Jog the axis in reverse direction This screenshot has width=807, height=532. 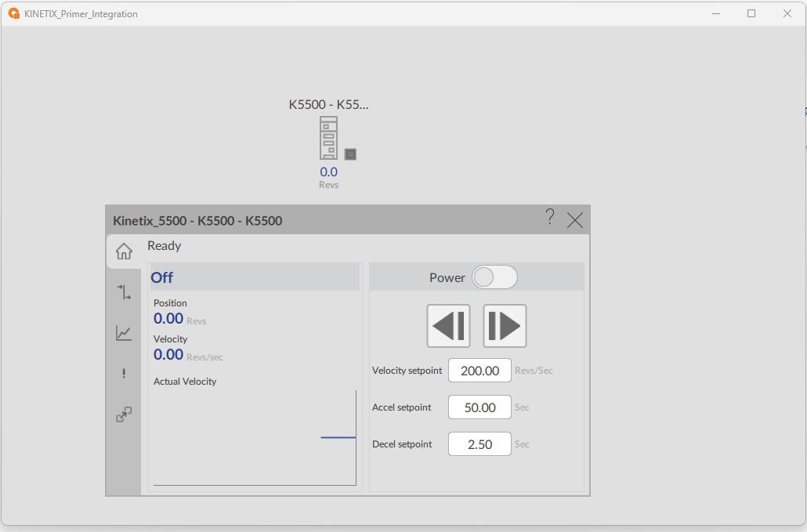tap(448, 326)
